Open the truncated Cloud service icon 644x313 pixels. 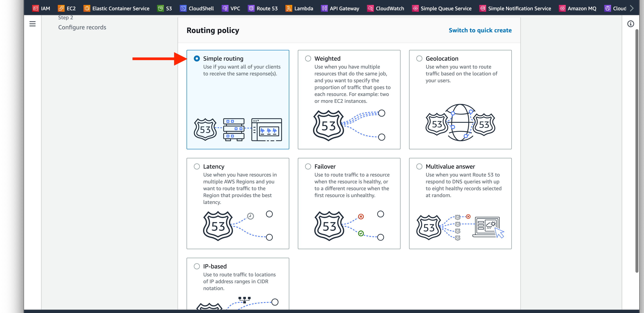coord(607,8)
